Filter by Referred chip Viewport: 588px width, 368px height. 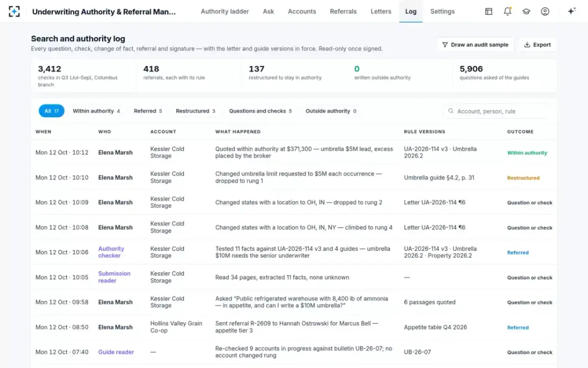coord(148,111)
